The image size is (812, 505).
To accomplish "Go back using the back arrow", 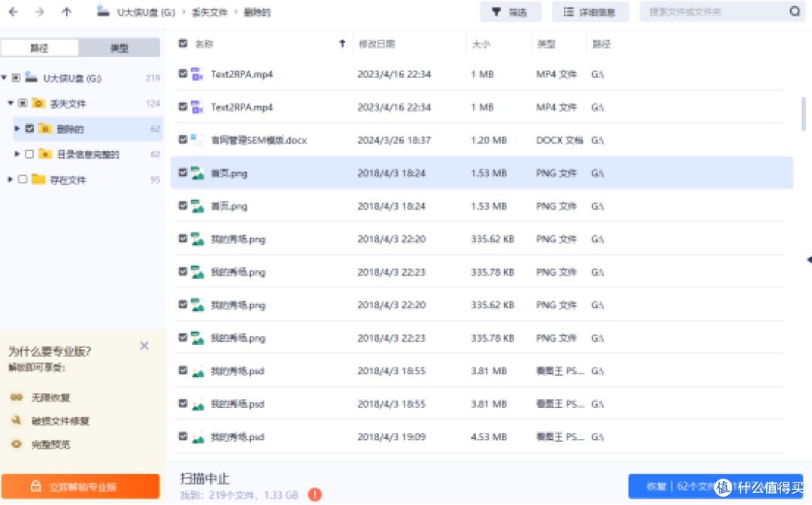I will point(14,11).
